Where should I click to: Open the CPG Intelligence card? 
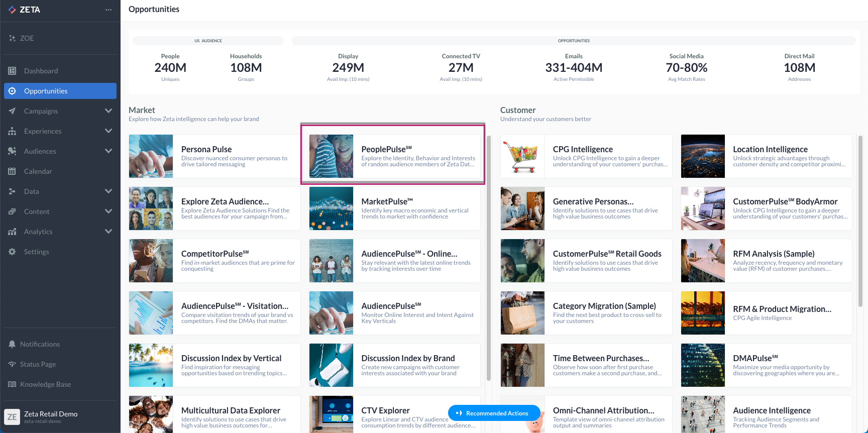(x=586, y=156)
